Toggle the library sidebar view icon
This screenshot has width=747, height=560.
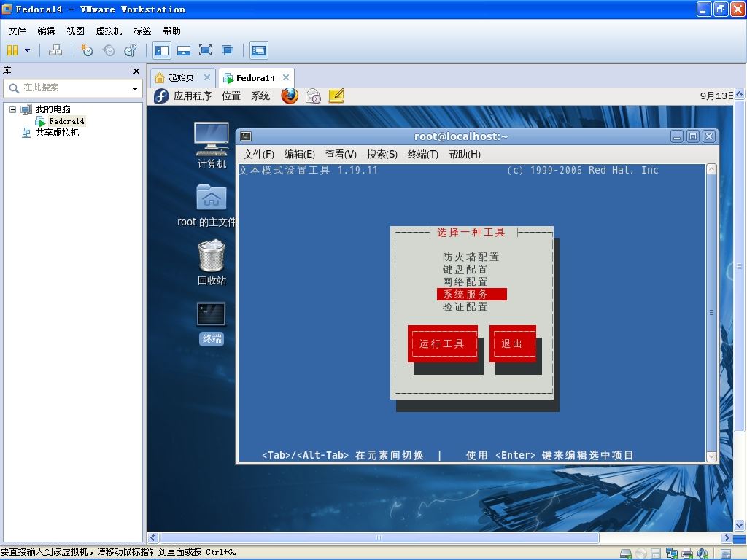[x=162, y=50]
